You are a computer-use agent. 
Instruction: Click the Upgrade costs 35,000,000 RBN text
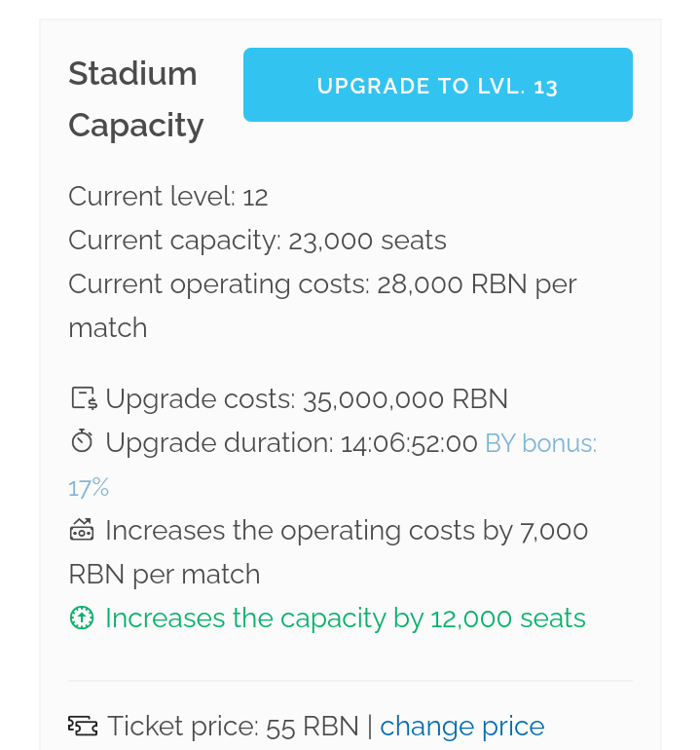307,399
